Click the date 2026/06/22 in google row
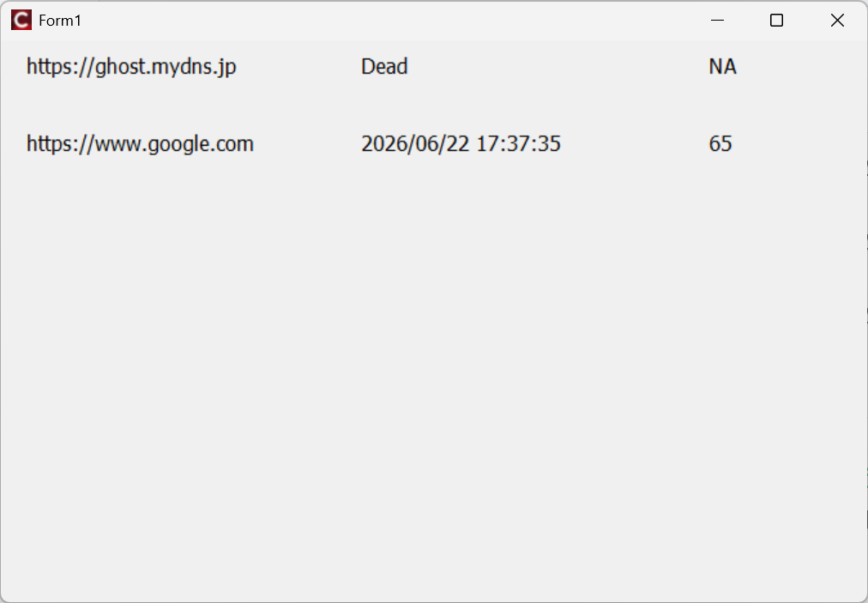Viewport: 868px width, 603px height. click(415, 144)
